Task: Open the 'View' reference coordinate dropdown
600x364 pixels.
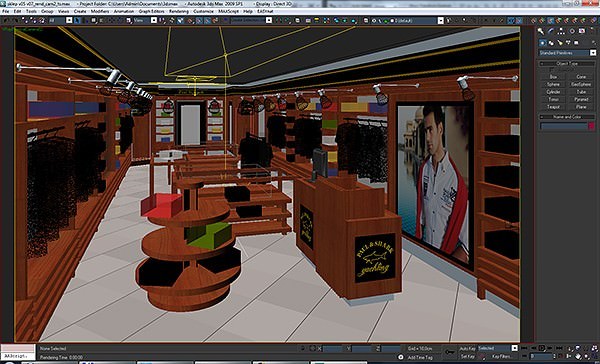Action: (145, 20)
